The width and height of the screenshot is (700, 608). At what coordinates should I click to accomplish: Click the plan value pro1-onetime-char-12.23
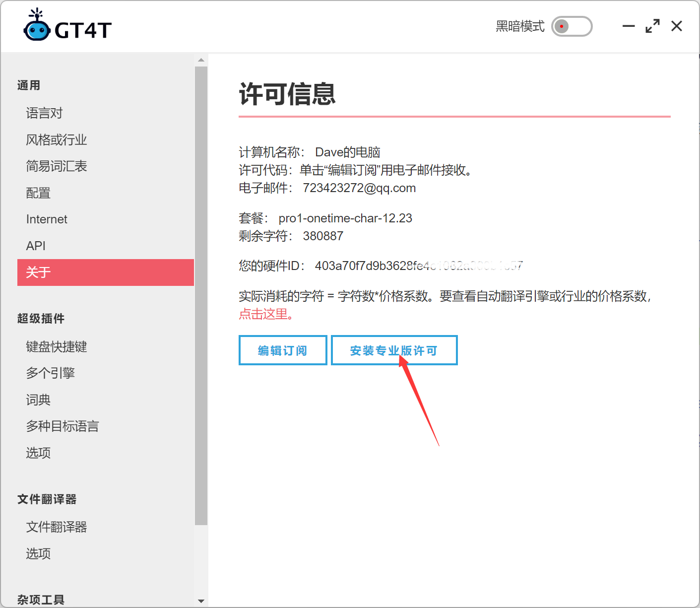345,218
